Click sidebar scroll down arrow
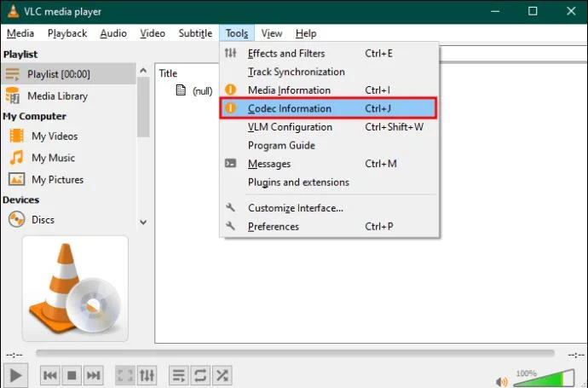Screen dimensions: 588x388 (x=143, y=223)
